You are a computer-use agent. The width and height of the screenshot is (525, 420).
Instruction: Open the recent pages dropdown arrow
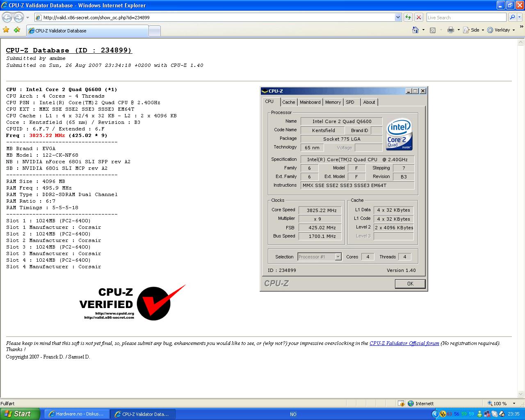click(27, 17)
